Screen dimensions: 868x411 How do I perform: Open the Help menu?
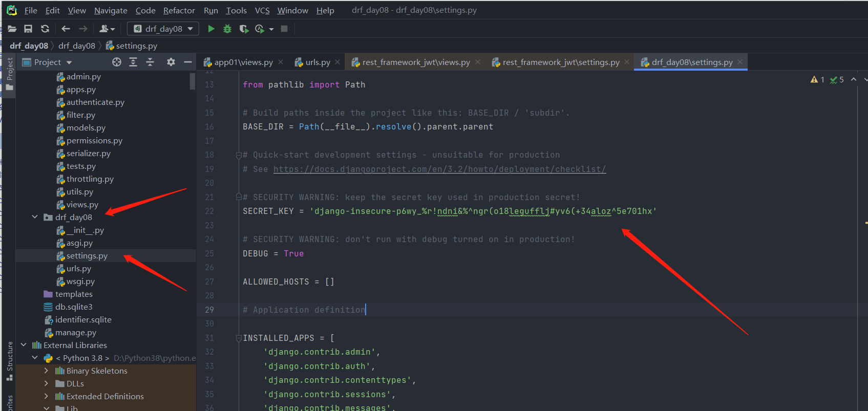pyautogui.click(x=325, y=10)
